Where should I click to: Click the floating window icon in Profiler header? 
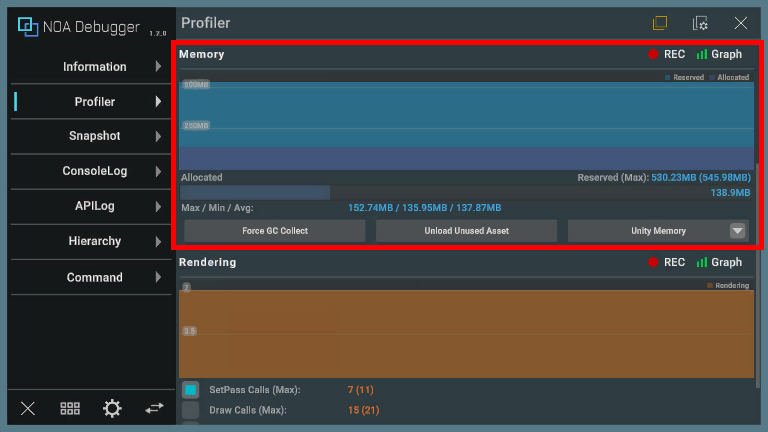(660, 23)
